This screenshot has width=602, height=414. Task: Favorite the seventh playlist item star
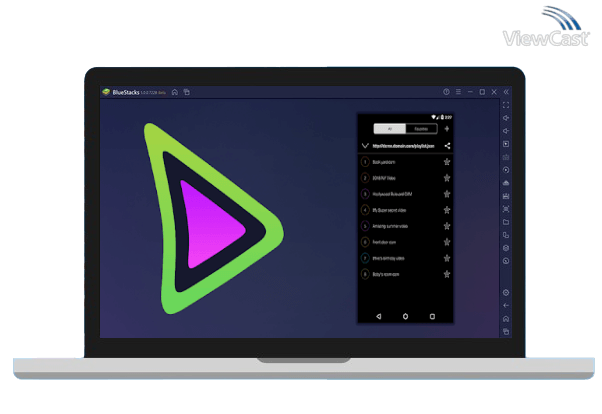(447, 258)
